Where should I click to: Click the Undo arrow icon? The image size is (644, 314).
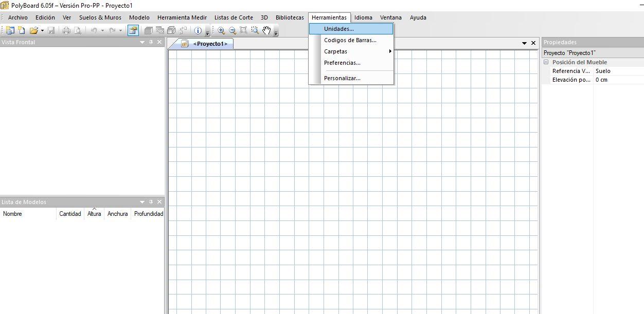click(x=94, y=30)
